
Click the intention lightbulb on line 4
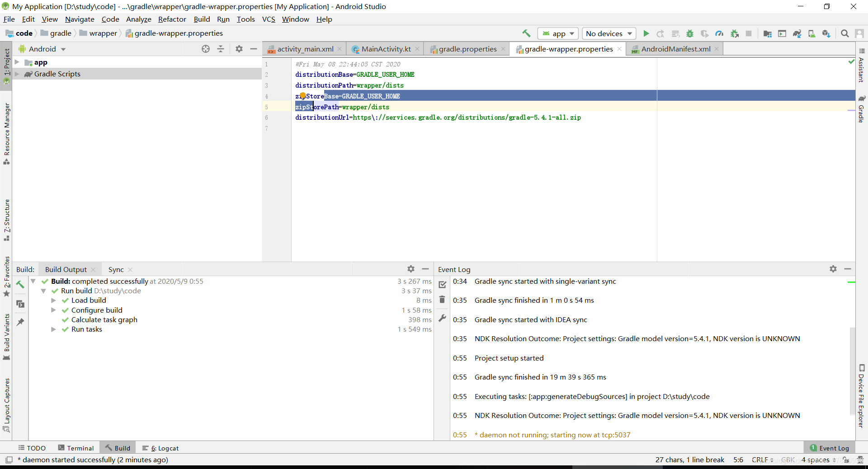click(302, 96)
